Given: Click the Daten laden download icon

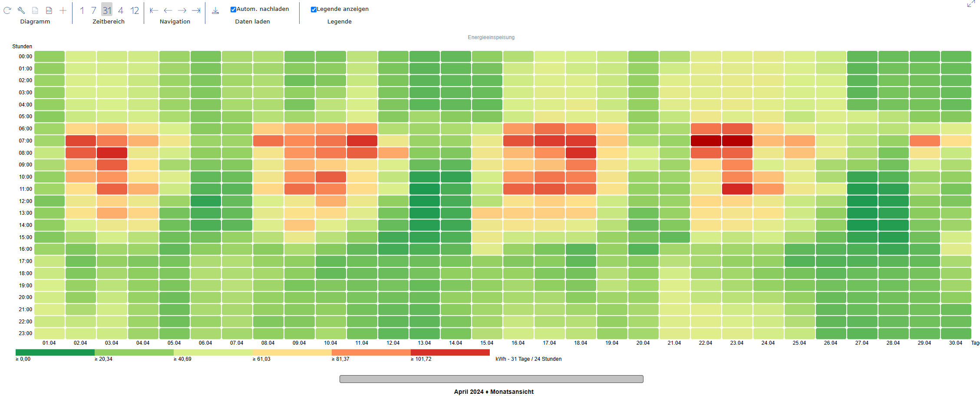Looking at the screenshot, I should (x=215, y=10).
